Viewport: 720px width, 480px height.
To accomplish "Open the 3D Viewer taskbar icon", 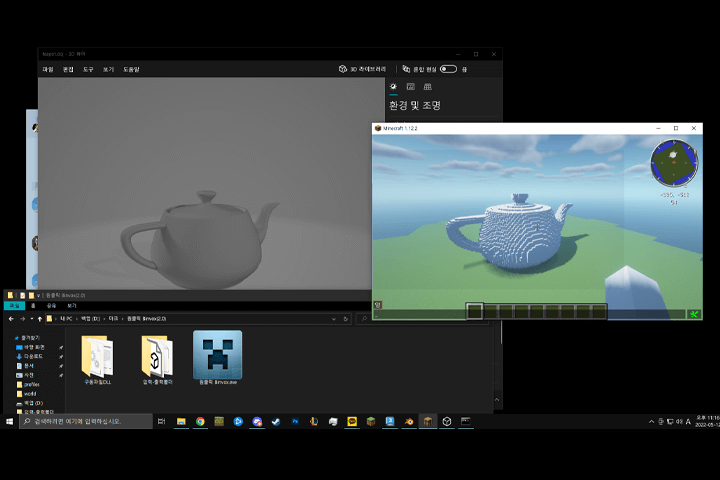I will pos(447,421).
